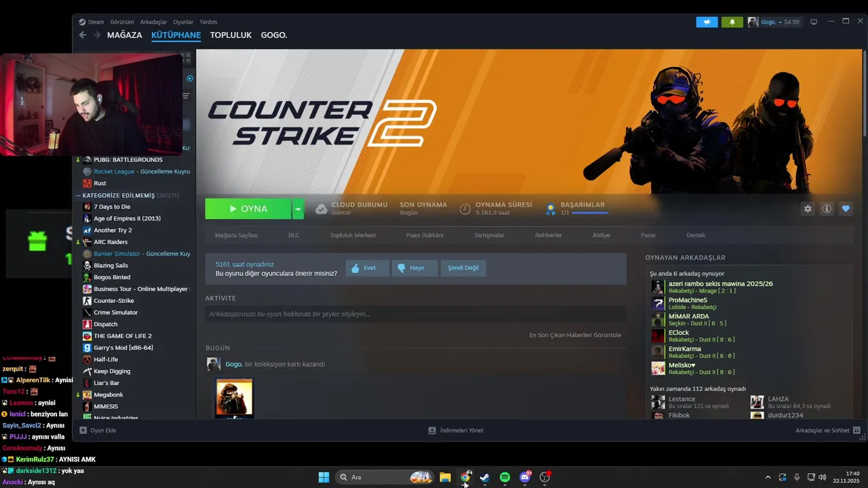Switch to the KÜTÜPHANE tab
Viewport: 868px width, 488px height.
[x=176, y=35]
